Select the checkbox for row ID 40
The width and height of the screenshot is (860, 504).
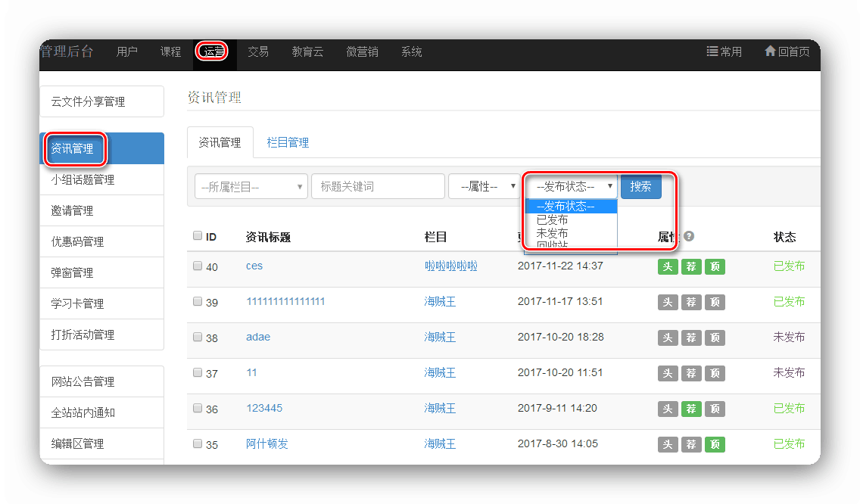click(198, 266)
